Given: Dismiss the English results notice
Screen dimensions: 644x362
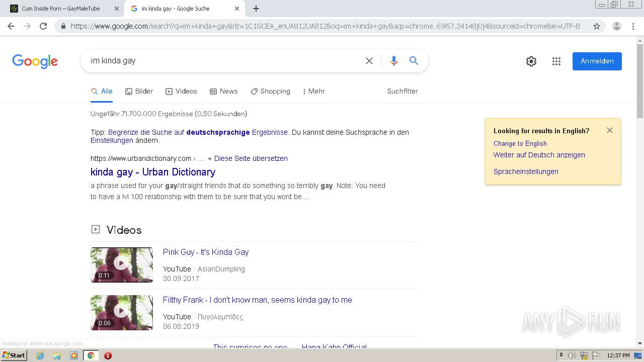Looking at the screenshot, I should point(610,130).
